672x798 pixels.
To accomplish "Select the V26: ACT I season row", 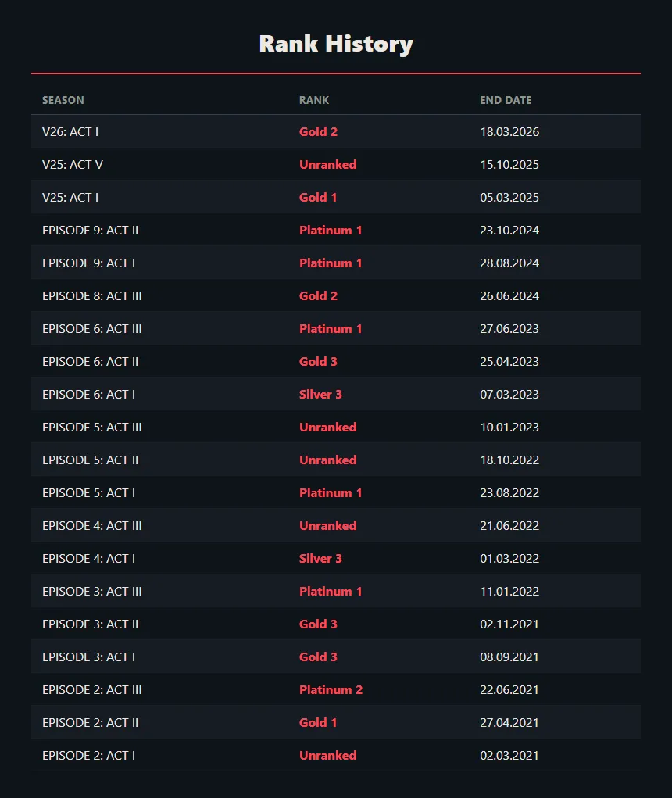I will pyautogui.click(x=336, y=132).
